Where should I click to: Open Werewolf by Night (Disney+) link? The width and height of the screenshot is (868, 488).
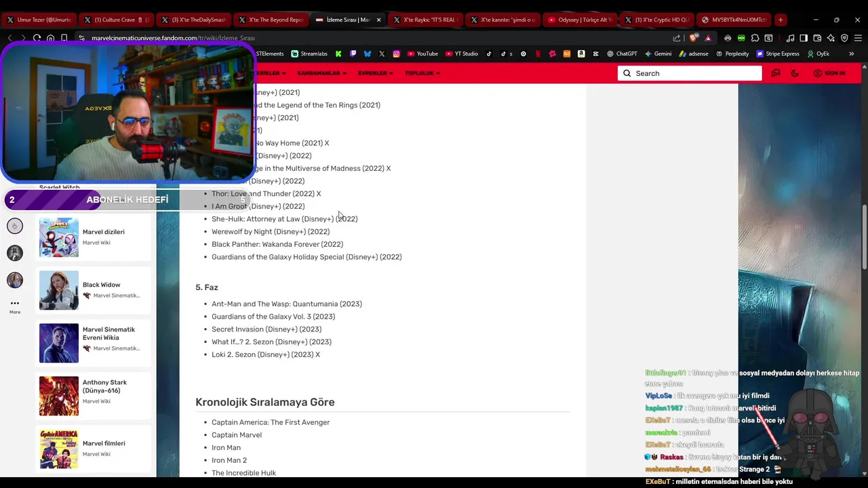(271, 232)
